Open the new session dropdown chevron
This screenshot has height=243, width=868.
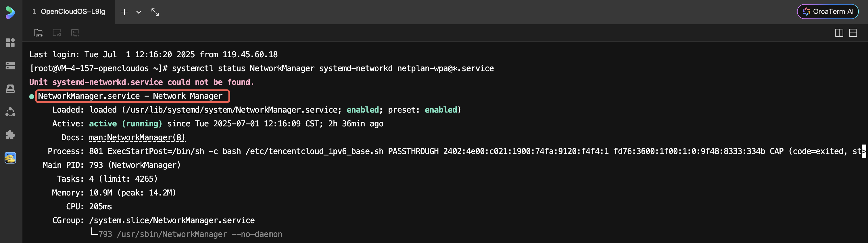139,12
